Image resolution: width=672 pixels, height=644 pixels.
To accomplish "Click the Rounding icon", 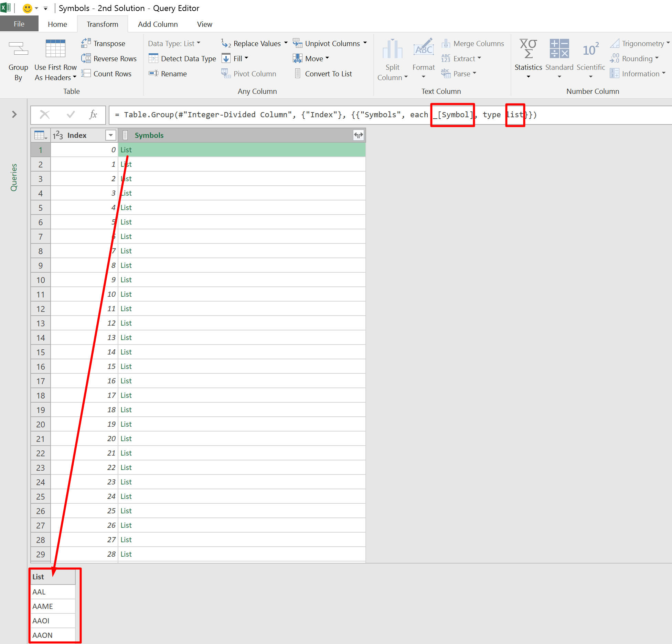I will click(615, 58).
